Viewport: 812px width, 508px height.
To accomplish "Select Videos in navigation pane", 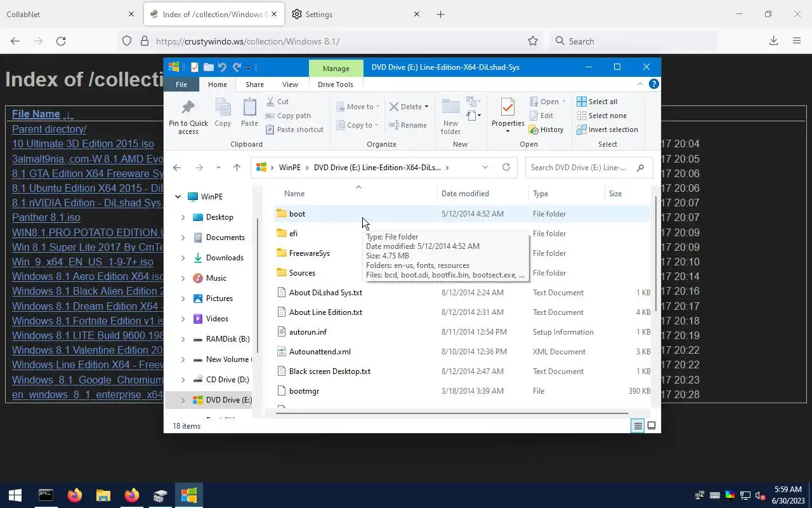I will [x=217, y=319].
